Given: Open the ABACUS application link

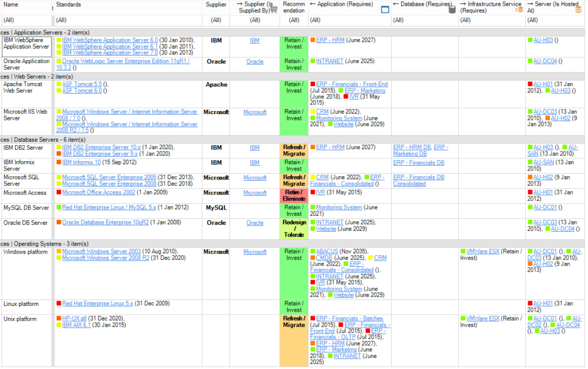Looking at the screenshot, I should (327, 251).
